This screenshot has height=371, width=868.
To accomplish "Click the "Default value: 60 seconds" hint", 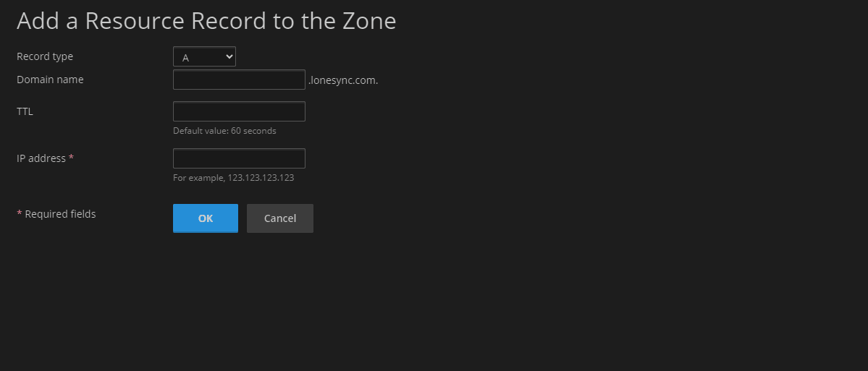I will 224,131.
